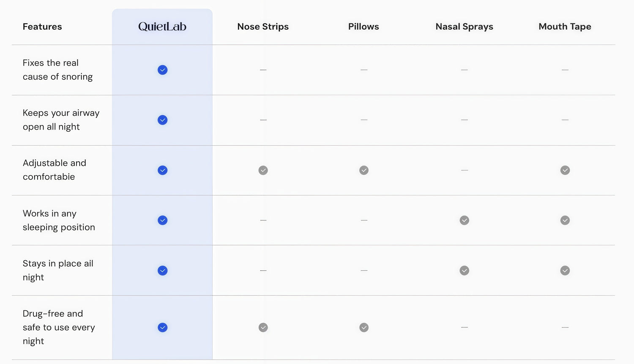The height and width of the screenshot is (364, 634).
Task: Click Nasal Sprays' check for any sleeping position
Action: pyautogui.click(x=464, y=220)
